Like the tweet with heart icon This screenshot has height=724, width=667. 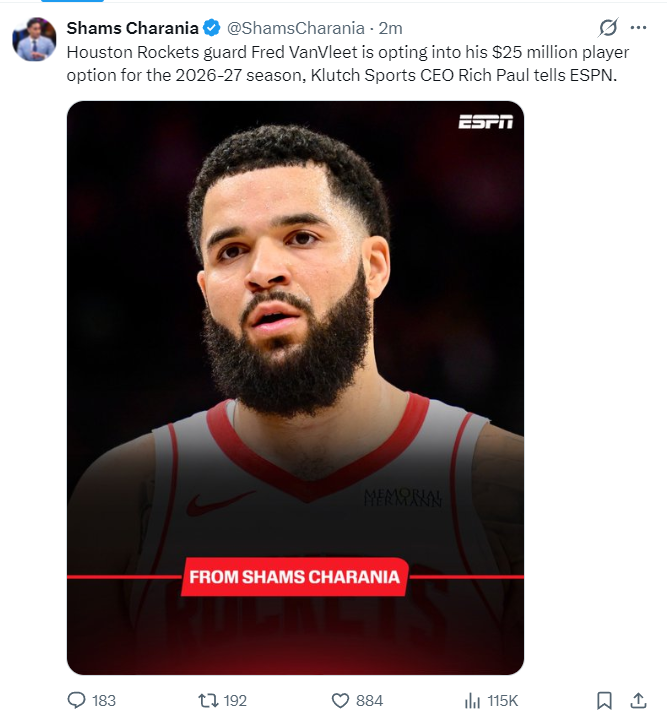coord(341,700)
